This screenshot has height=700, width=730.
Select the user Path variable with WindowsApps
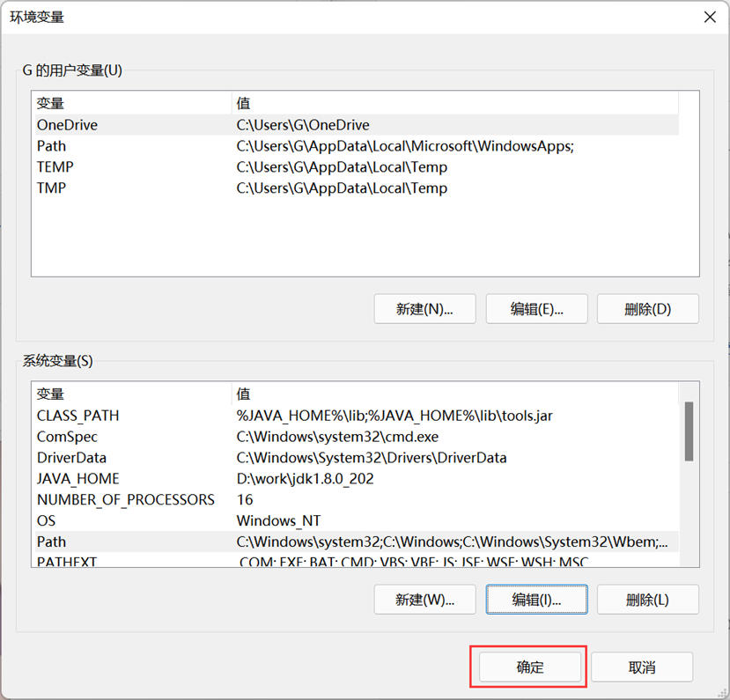click(x=357, y=146)
